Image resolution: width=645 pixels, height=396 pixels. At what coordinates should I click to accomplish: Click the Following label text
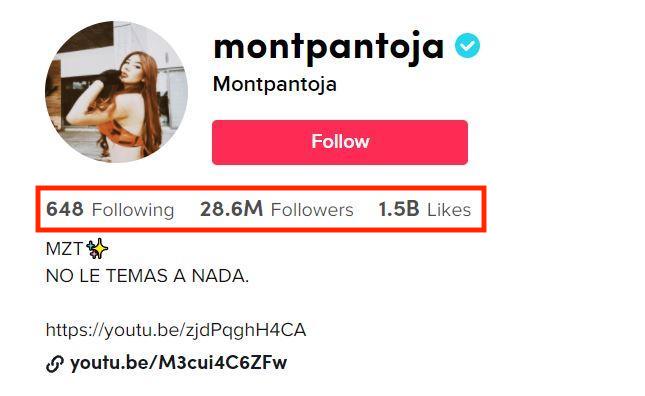(x=133, y=210)
